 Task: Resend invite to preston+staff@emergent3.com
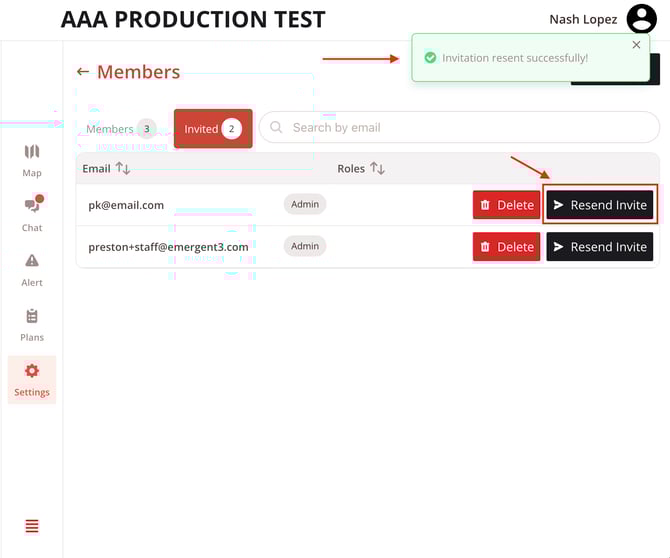pyautogui.click(x=600, y=247)
